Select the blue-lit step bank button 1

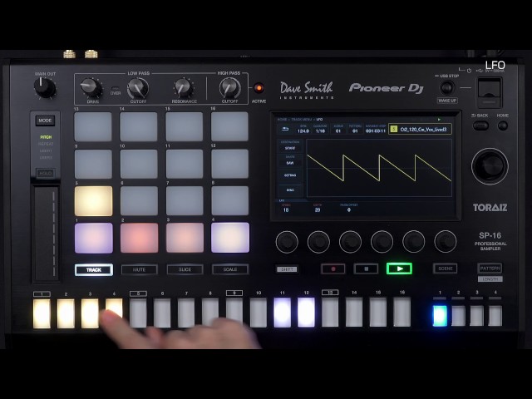pyautogui.click(x=440, y=316)
